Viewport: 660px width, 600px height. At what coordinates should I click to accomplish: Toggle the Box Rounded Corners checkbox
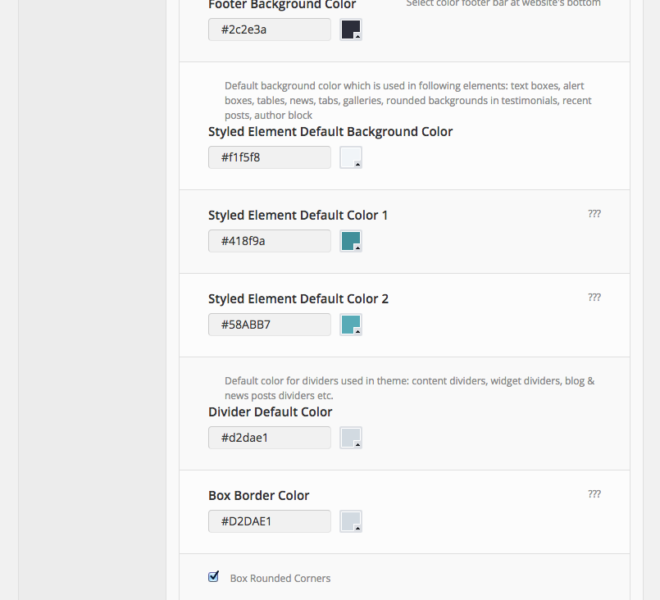[x=213, y=577]
